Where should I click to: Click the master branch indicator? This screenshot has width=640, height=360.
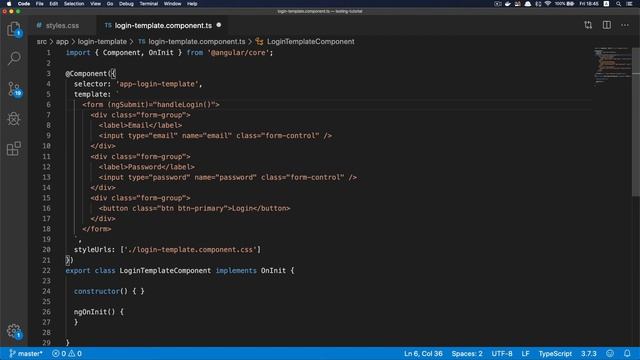[26, 353]
